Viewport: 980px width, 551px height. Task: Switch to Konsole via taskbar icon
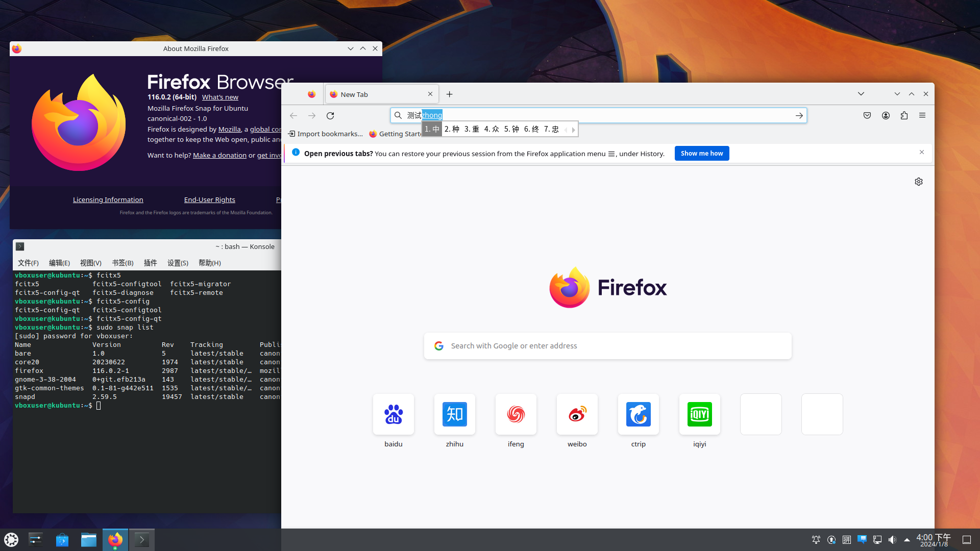[x=142, y=540]
